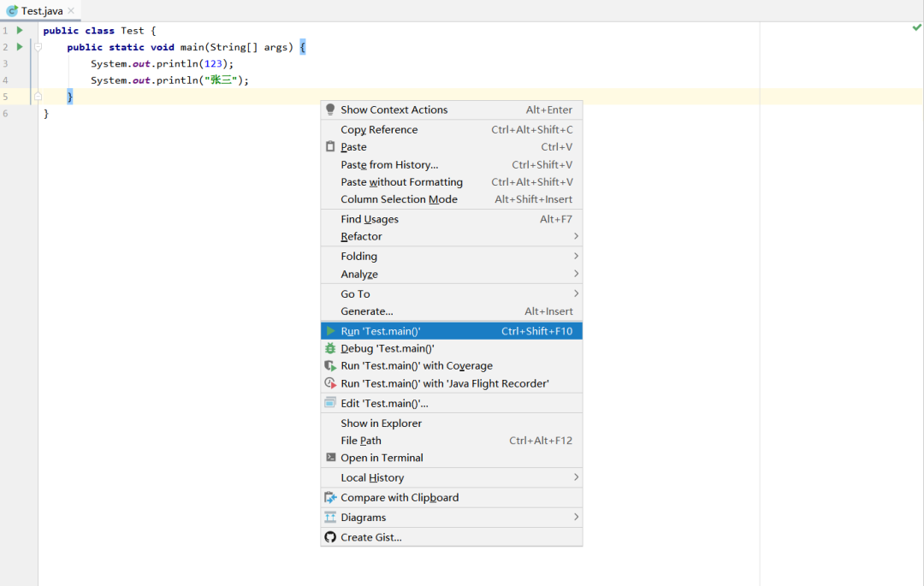This screenshot has width=924, height=586.
Task: Click the Java class icon on the Test.java tab
Action: tap(12, 10)
